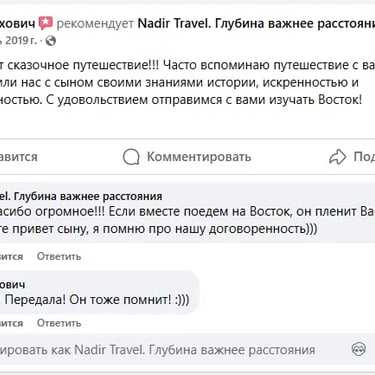Click the speech bubble comment icon
The image size is (375, 375).
point(131,157)
